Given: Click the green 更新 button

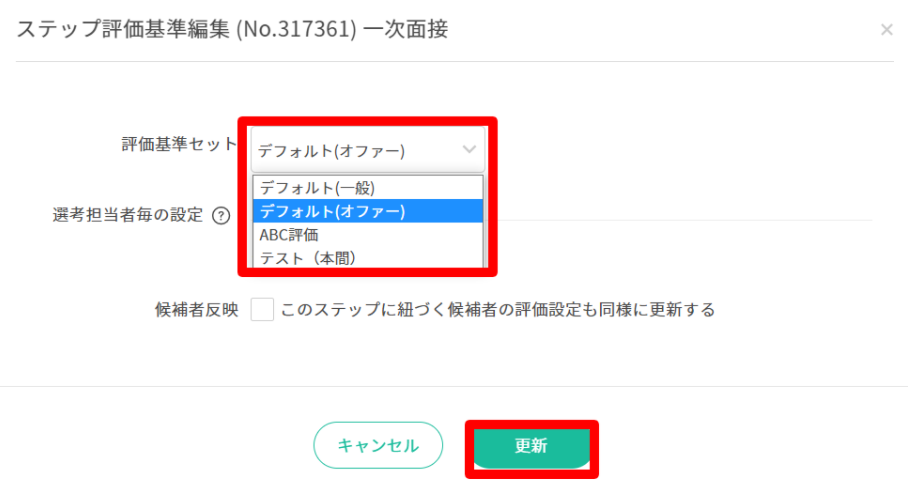Looking at the screenshot, I should coord(530,446).
